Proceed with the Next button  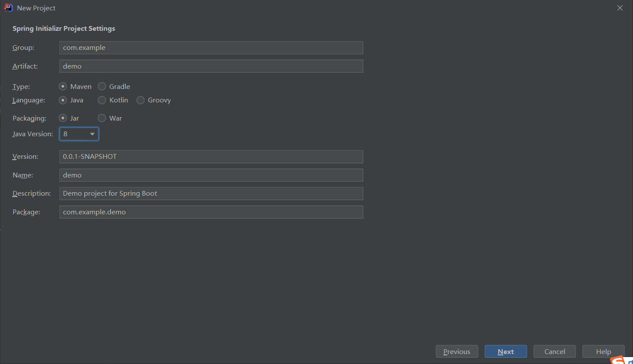(x=506, y=351)
